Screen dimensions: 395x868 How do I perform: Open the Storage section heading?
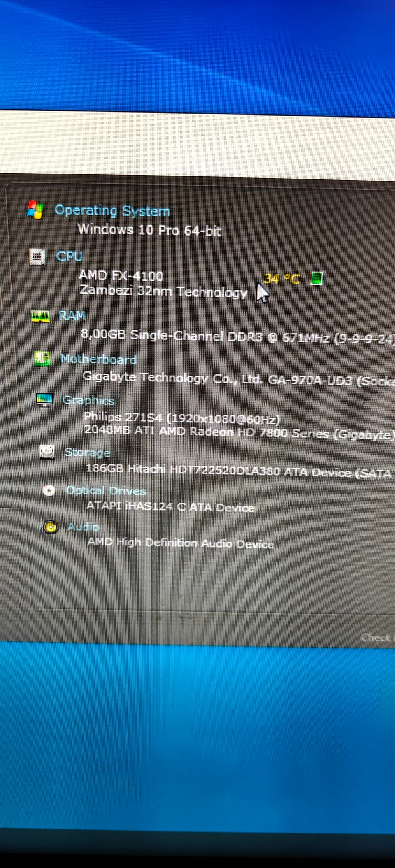87,452
